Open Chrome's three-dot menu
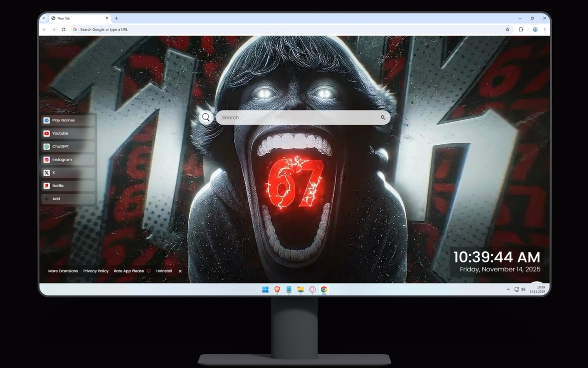Screen dimensions: 588x368 [x=545, y=29]
